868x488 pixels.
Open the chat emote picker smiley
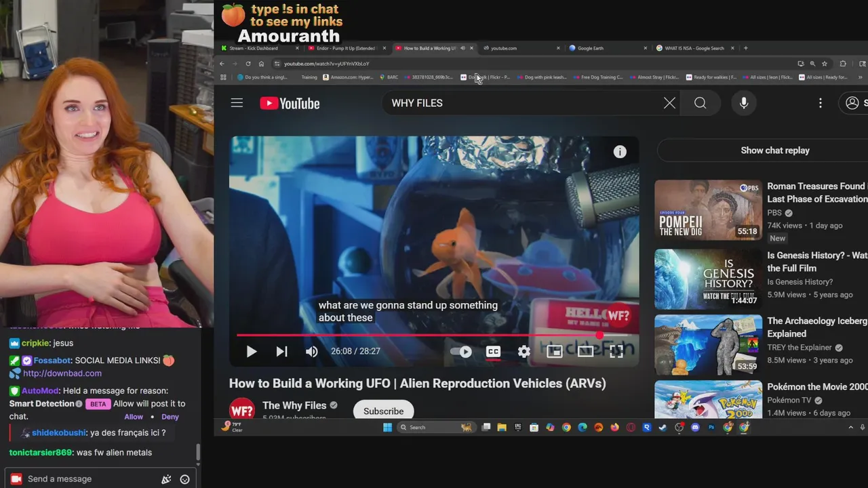point(184,479)
